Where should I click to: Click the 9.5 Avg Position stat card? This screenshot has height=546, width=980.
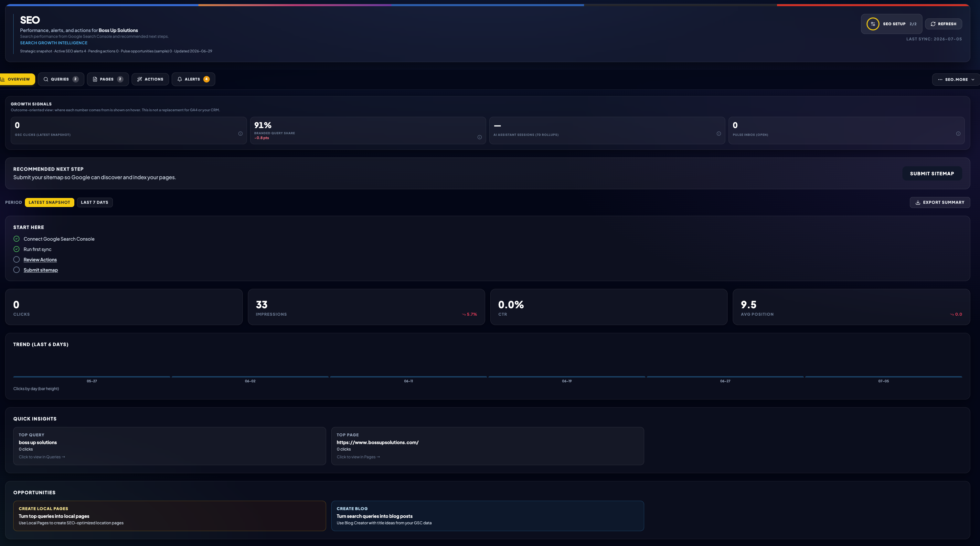851,307
